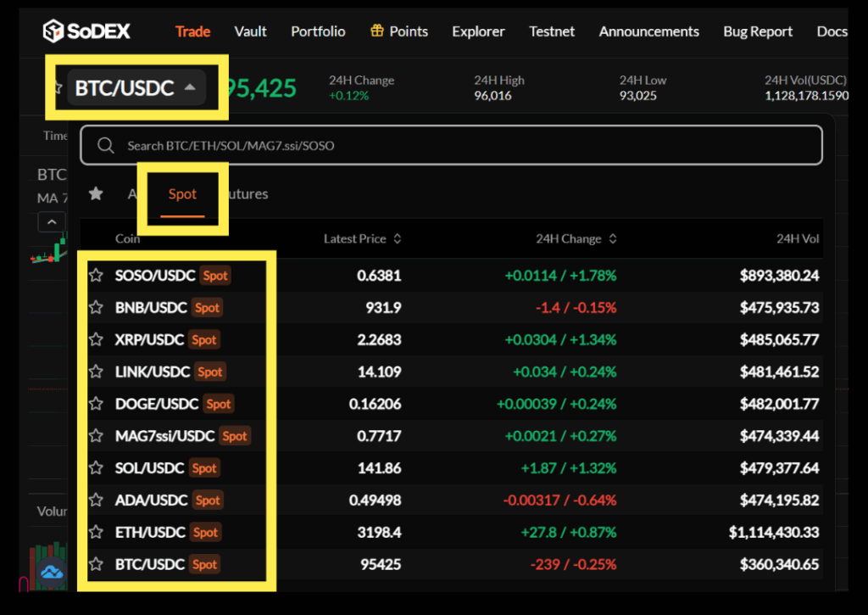Click the search magnifier icon
This screenshot has width=868, height=615.
click(x=106, y=146)
